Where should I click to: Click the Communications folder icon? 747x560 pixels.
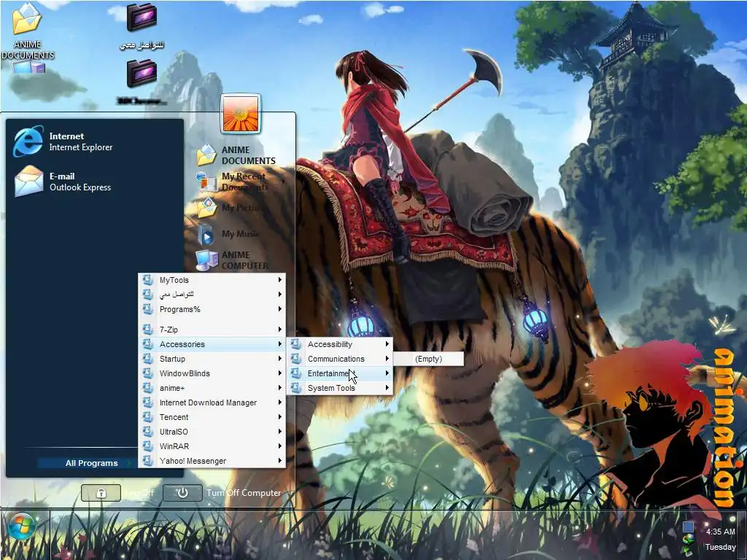click(296, 359)
